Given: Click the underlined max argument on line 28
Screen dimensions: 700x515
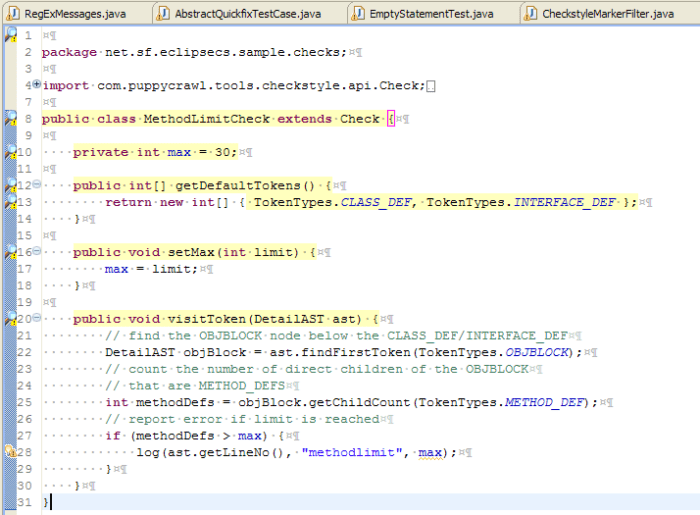Looking at the screenshot, I should click(430, 453).
